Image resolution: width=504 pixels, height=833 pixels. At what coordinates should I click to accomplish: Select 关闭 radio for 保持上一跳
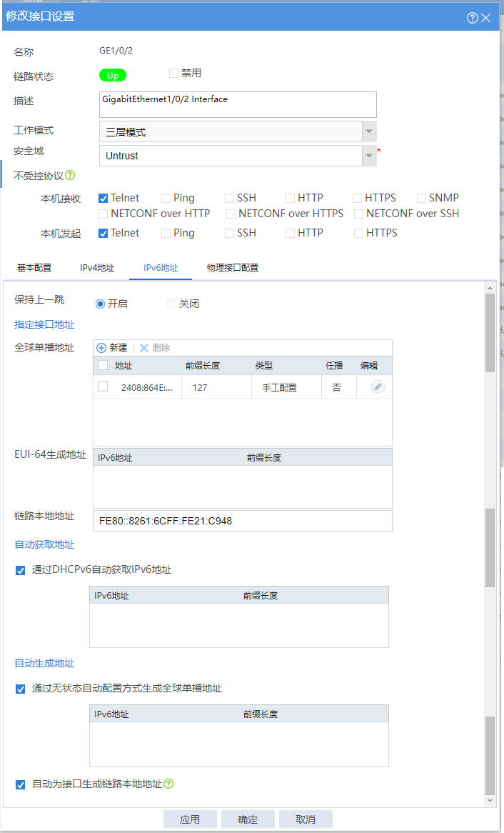[171, 304]
